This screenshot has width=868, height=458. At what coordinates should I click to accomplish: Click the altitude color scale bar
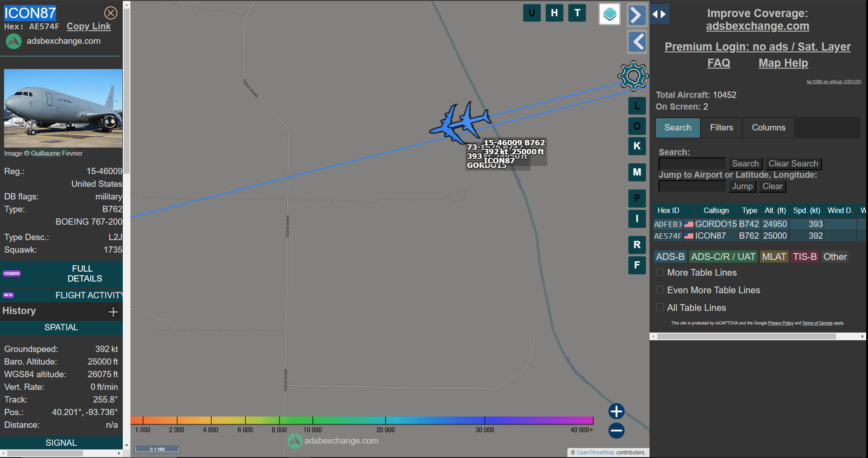(362, 421)
